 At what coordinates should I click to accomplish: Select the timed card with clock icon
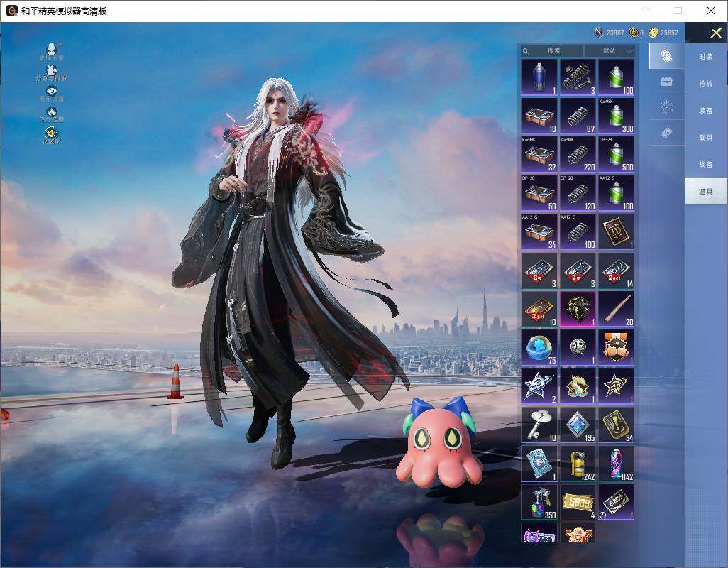tap(616, 503)
